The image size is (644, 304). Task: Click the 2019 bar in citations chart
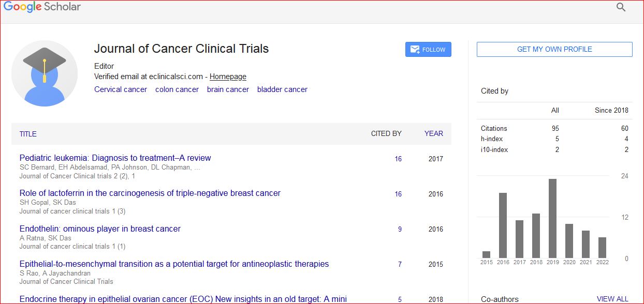552,218
